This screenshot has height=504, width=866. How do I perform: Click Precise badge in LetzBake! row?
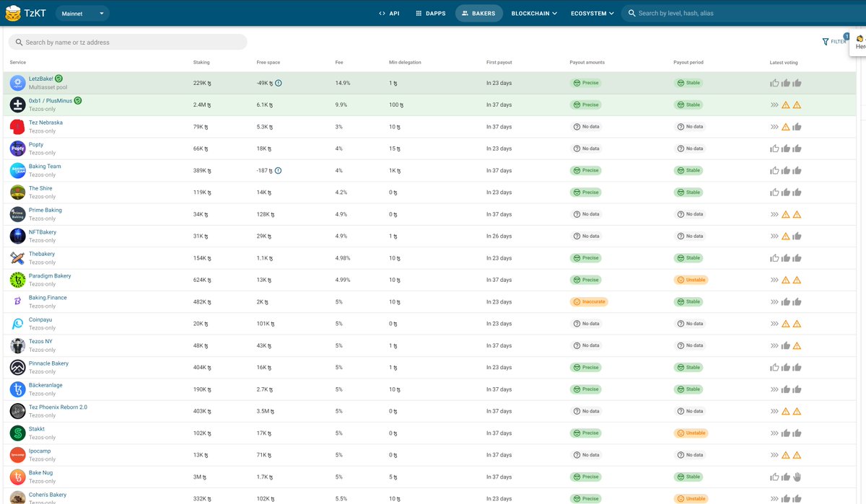click(586, 83)
